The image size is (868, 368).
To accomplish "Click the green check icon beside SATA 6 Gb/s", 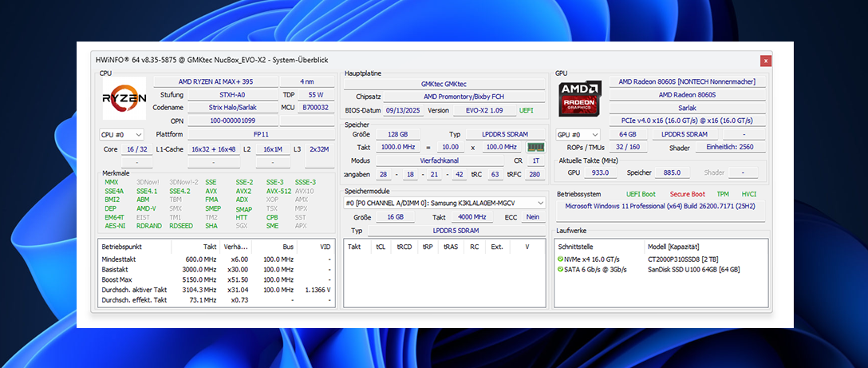I will [x=560, y=269].
